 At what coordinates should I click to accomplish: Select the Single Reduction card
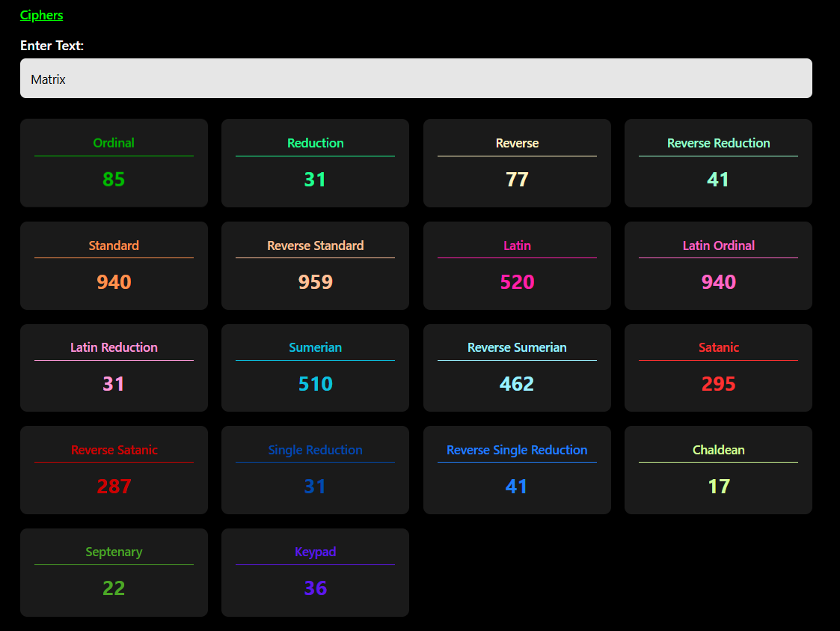pyautogui.click(x=315, y=470)
